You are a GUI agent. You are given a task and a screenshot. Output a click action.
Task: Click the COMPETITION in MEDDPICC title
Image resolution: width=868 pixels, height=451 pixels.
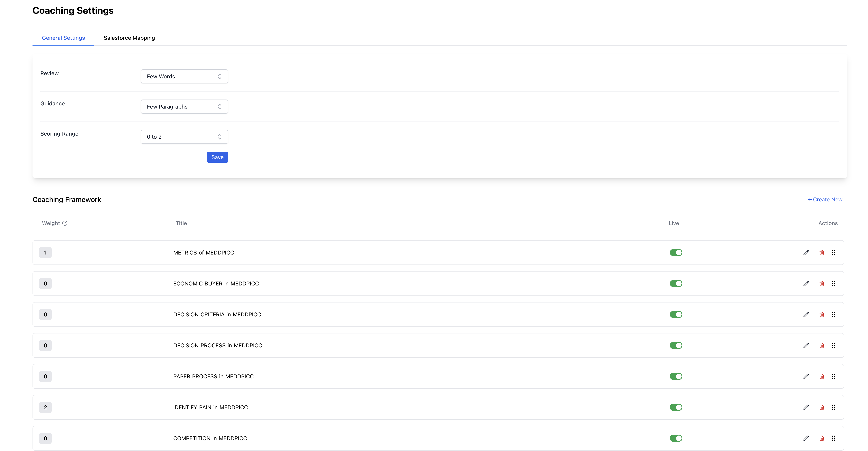(210, 438)
